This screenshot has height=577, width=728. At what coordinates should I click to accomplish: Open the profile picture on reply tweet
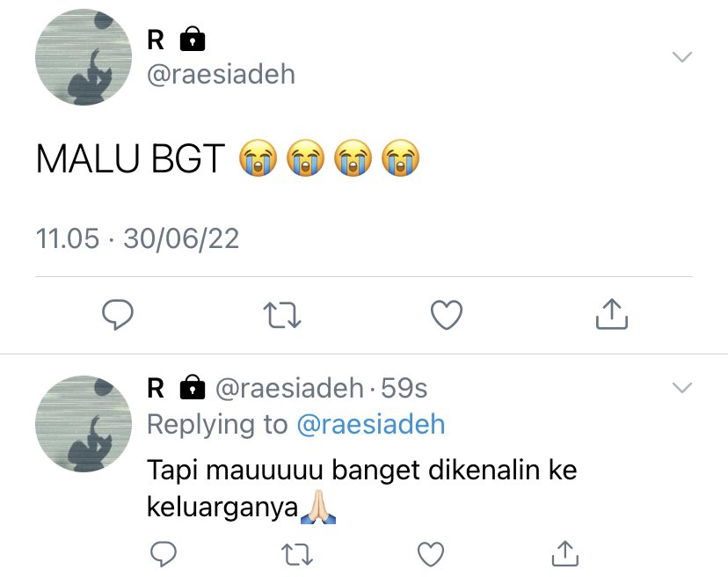click(84, 424)
